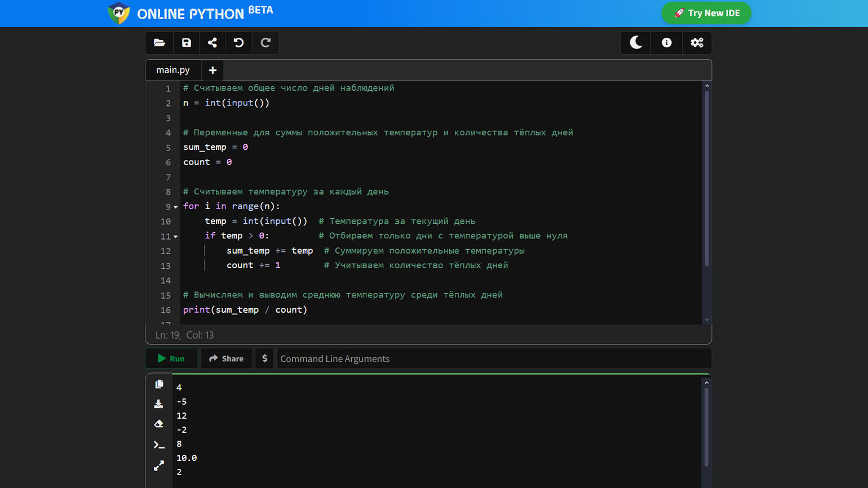The image size is (868, 488).
Task: Add a new file tab with plus
Action: 212,70
